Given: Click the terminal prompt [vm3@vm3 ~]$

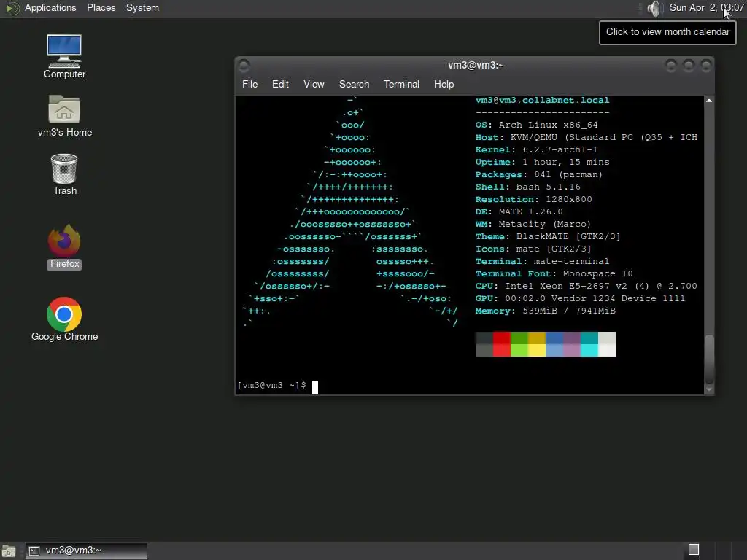Looking at the screenshot, I should point(271,385).
